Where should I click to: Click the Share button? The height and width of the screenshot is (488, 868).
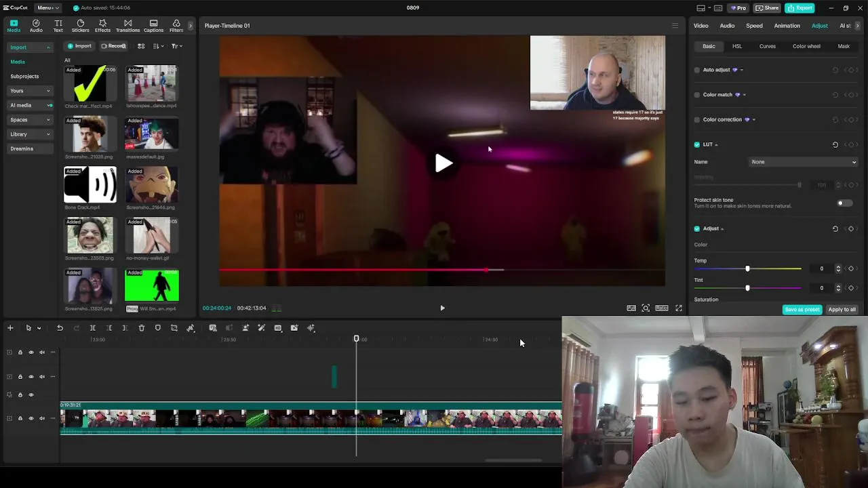(767, 8)
